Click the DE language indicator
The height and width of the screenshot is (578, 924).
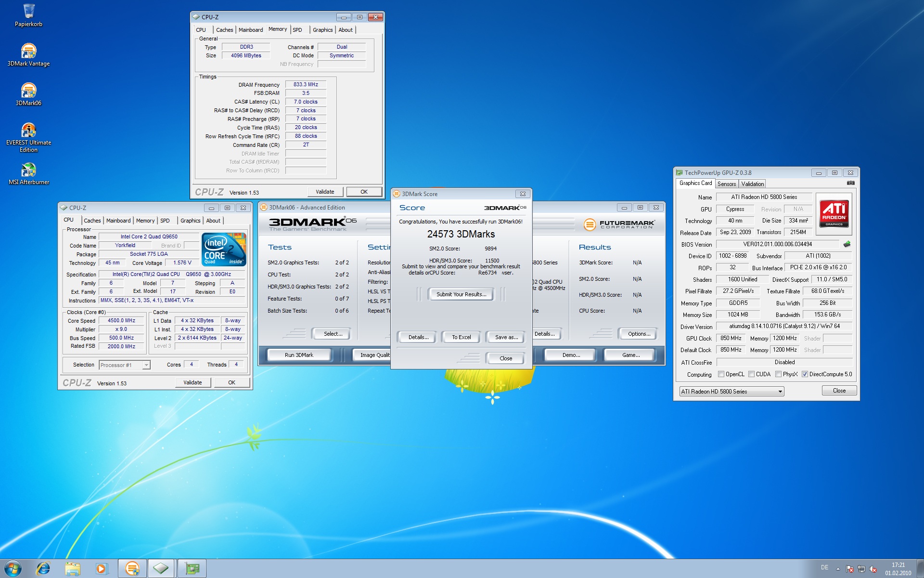click(824, 567)
